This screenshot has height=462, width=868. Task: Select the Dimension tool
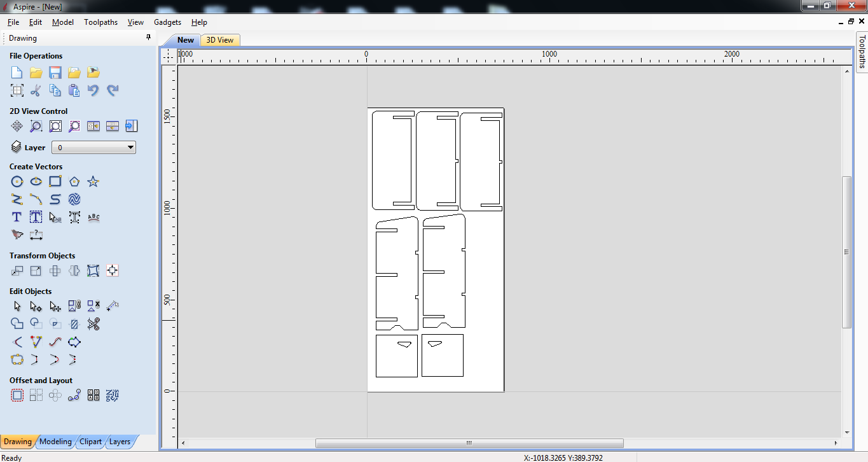[36, 235]
